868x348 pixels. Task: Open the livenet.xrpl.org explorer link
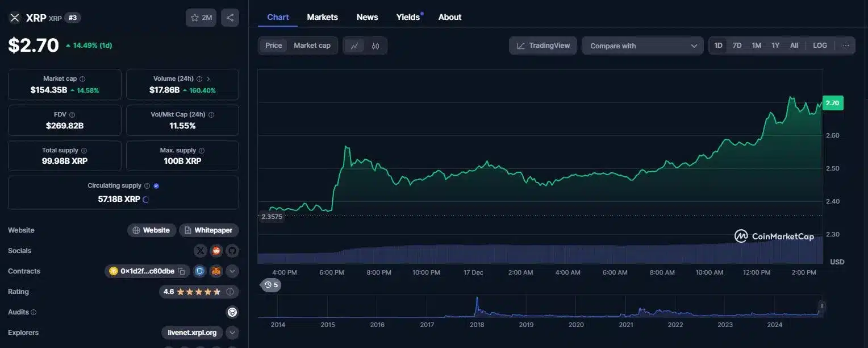192,333
